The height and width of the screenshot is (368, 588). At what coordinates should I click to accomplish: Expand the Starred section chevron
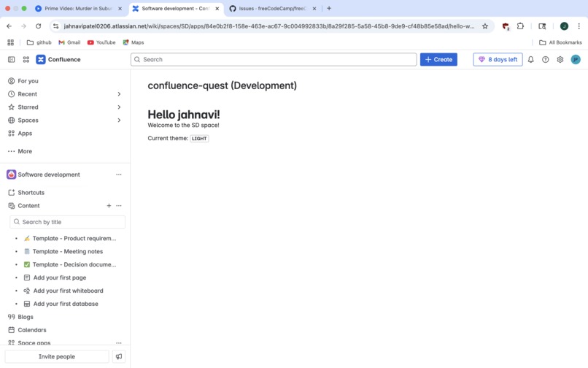[119, 107]
